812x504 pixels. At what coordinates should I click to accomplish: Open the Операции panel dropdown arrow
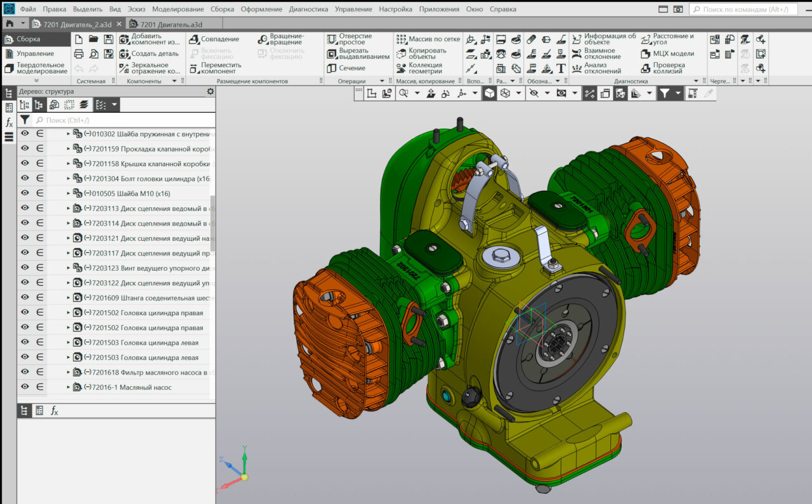382,81
